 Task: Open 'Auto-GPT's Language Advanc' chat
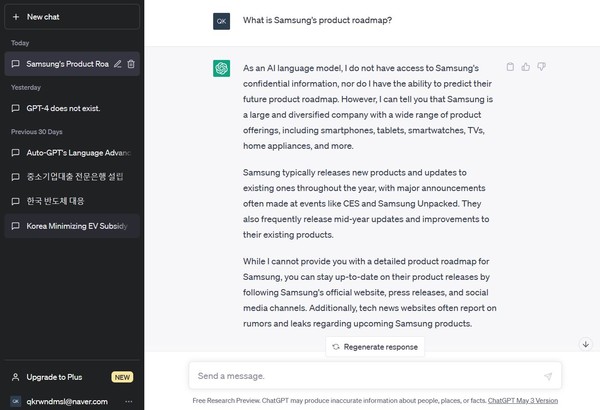pyautogui.click(x=70, y=153)
